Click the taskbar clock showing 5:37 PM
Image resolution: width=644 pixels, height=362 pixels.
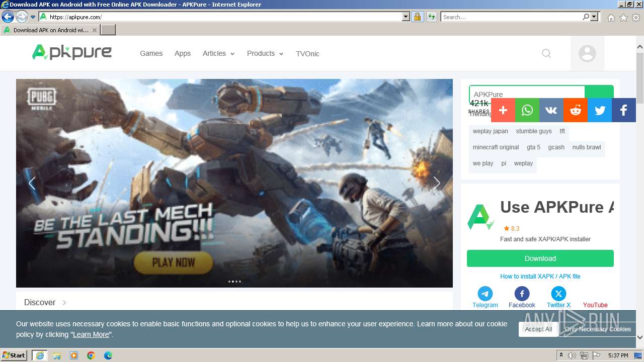pos(618,355)
